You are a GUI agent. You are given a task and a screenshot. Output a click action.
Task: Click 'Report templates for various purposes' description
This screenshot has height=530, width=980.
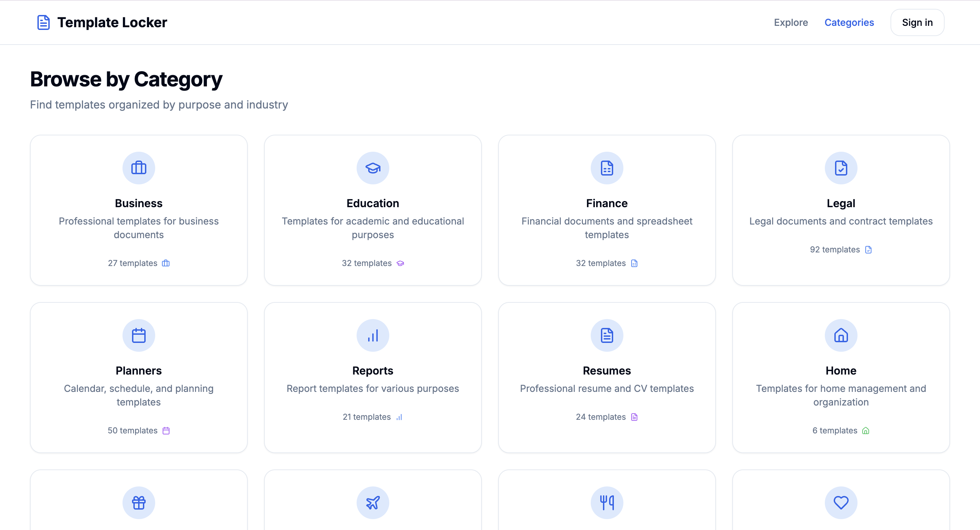point(373,388)
